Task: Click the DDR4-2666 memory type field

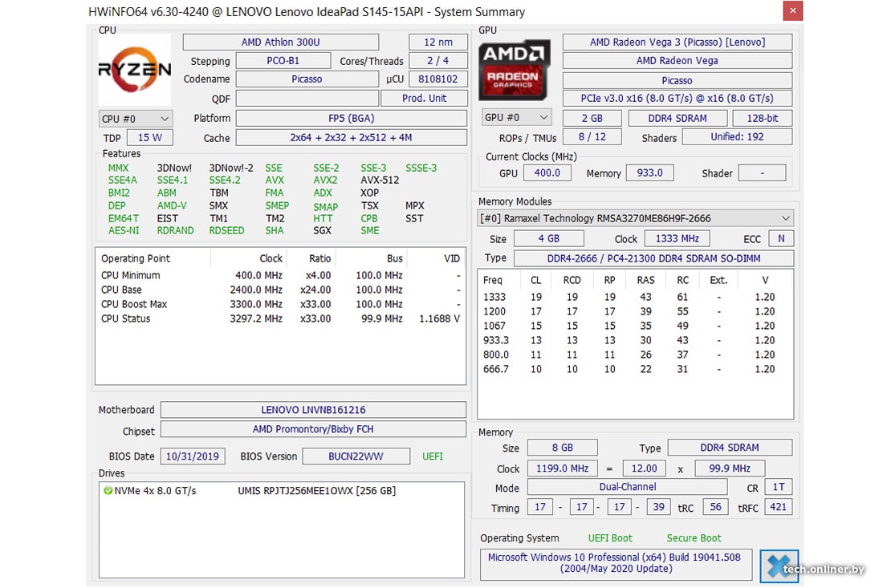Action: 653,258
